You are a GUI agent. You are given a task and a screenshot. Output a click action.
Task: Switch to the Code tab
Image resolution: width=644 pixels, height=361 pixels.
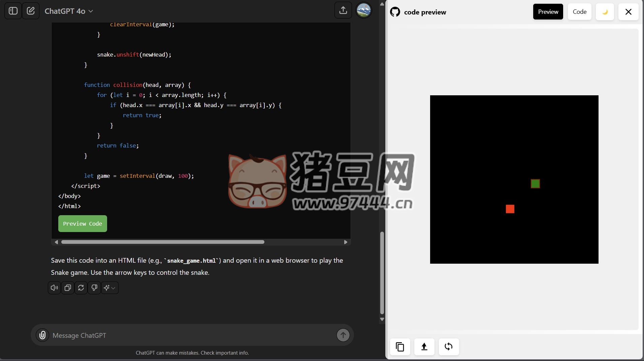(579, 12)
